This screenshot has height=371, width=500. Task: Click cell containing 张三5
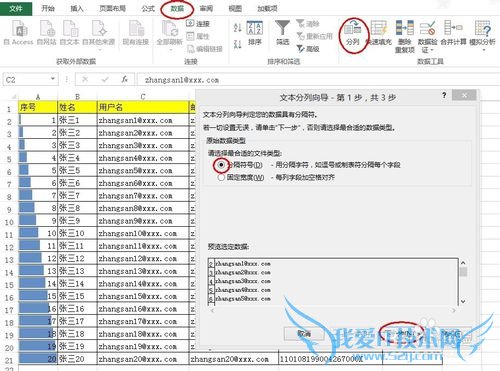(77, 170)
